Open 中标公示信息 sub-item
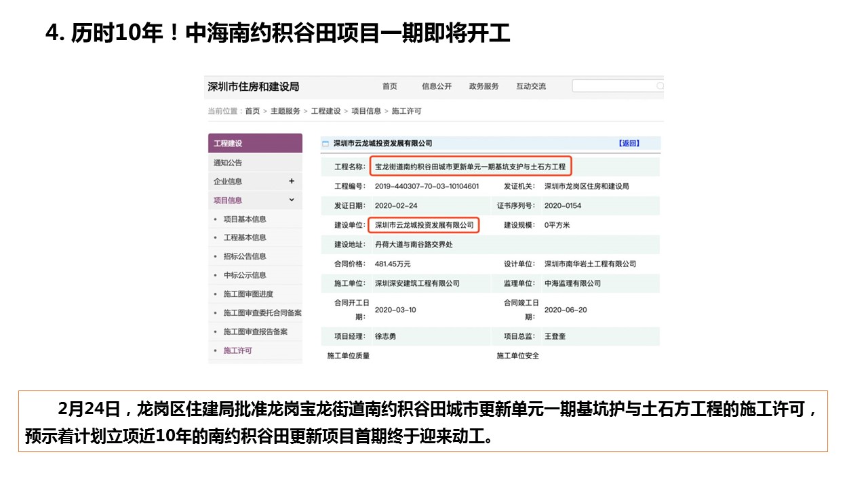Viewport: 868px width, 488px height. click(x=245, y=275)
